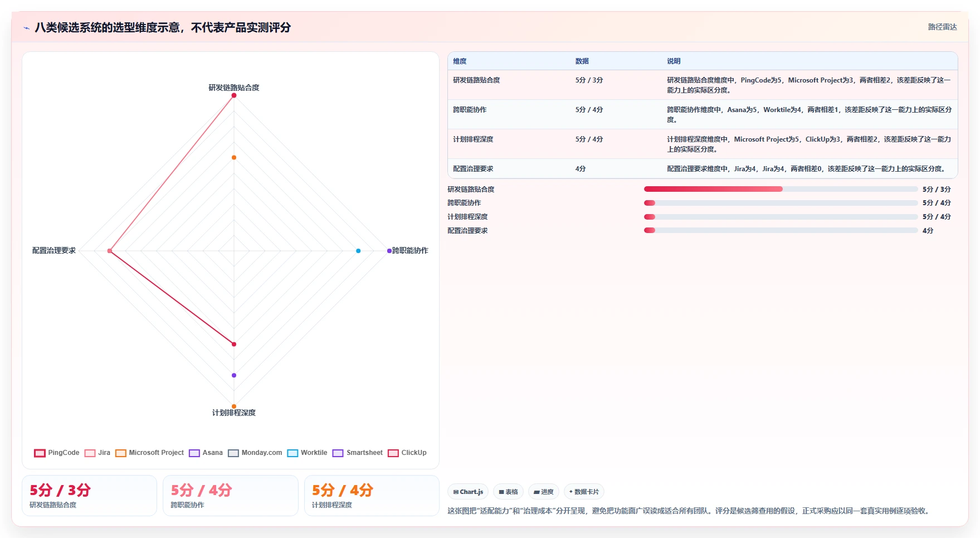
Task: Toggle Asana series in chart legend
Action: 206,453
